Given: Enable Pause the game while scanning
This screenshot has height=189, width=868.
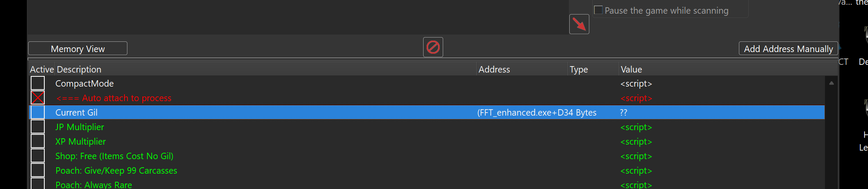Looking at the screenshot, I should tap(599, 10).
